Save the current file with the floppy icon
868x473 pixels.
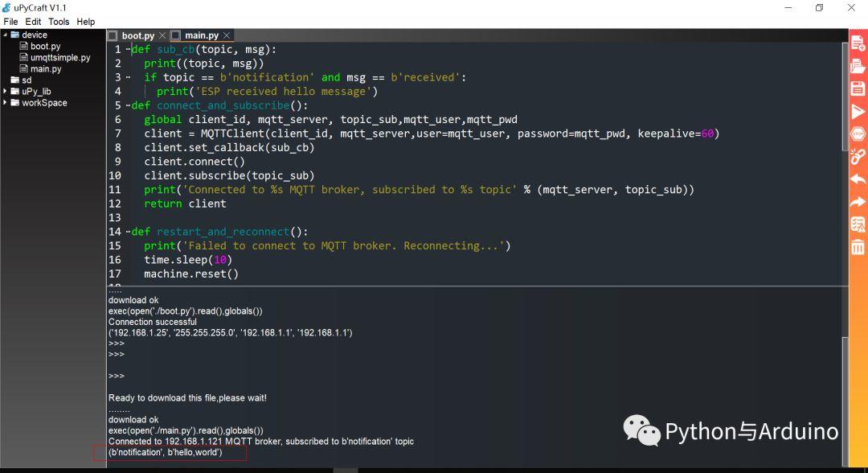pyautogui.click(x=858, y=88)
